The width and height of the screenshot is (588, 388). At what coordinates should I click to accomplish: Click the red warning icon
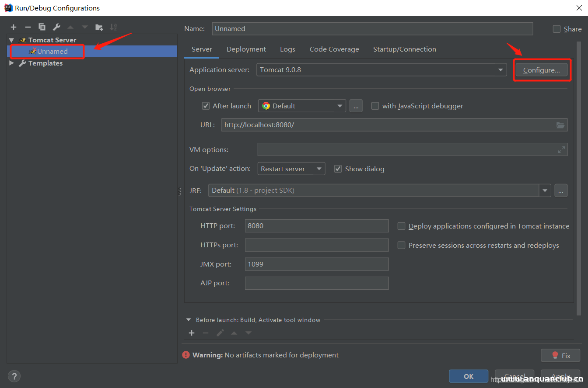click(x=186, y=355)
